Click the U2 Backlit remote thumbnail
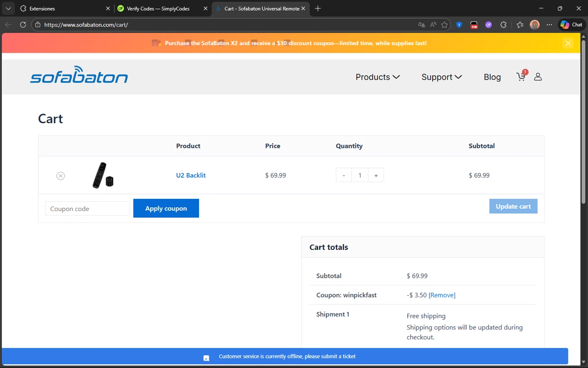 point(103,175)
